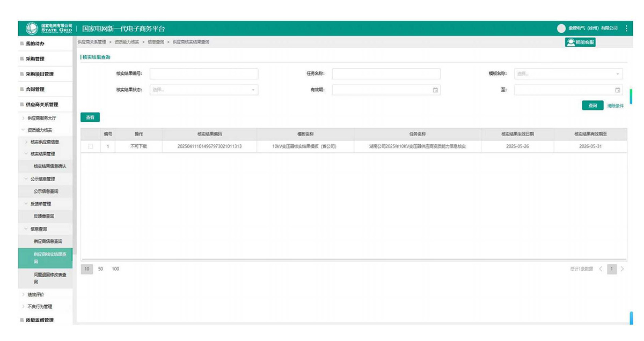The image size is (644, 341).
Task: Click the green 查询 search button
Action: [592, 106]
